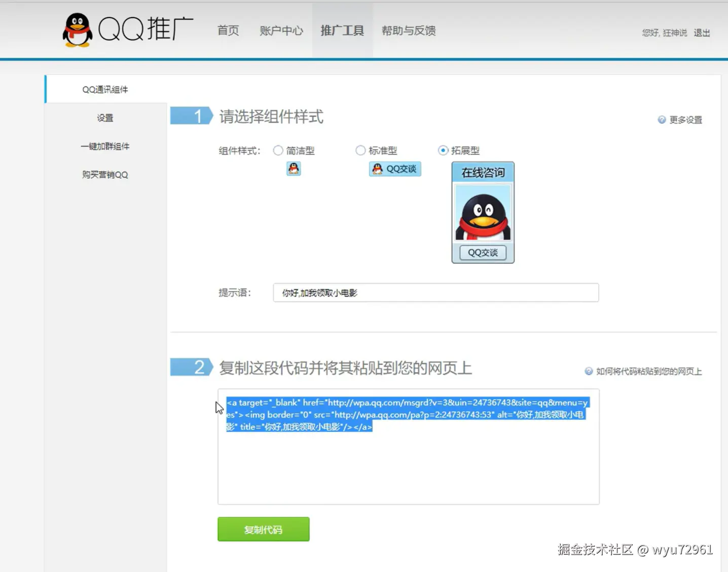This screenshot has width=728, height=572.
Task: Click the 请选择组件样式 step heading
Action: [x=271, y=117]
